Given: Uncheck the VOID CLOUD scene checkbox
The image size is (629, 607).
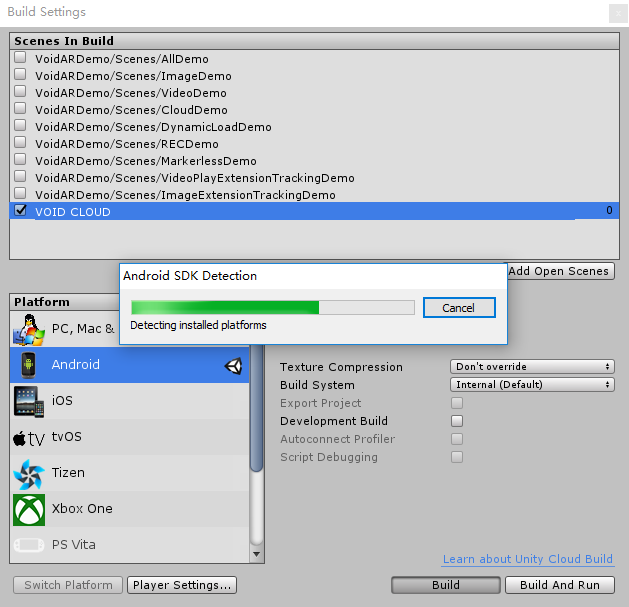Looking at the screenshot, I should click(x=20, y=210).
